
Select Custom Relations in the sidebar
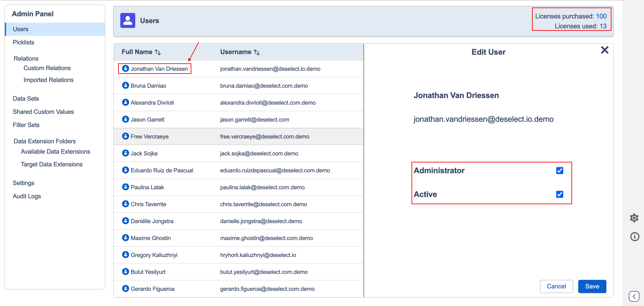coord(47,68)
